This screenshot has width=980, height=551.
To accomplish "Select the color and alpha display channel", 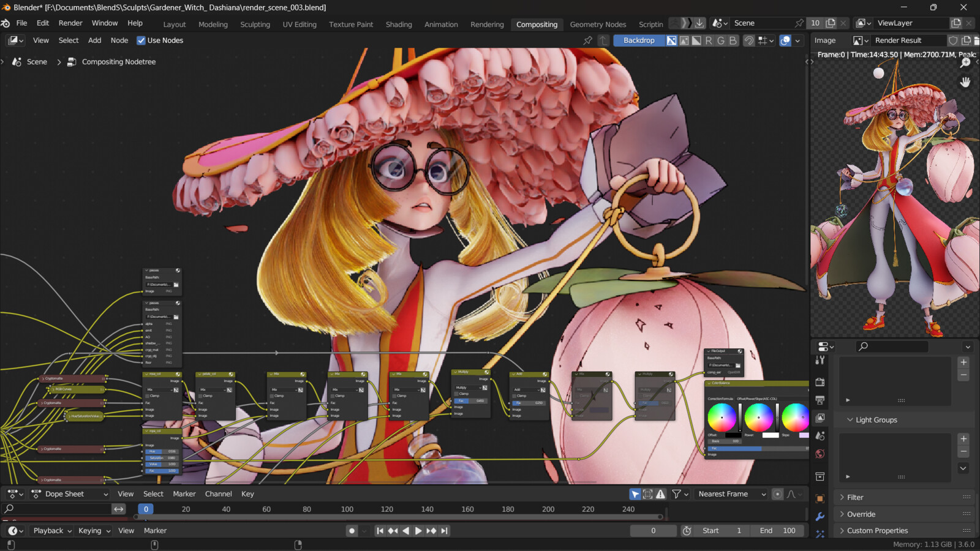I will point(672,40).
